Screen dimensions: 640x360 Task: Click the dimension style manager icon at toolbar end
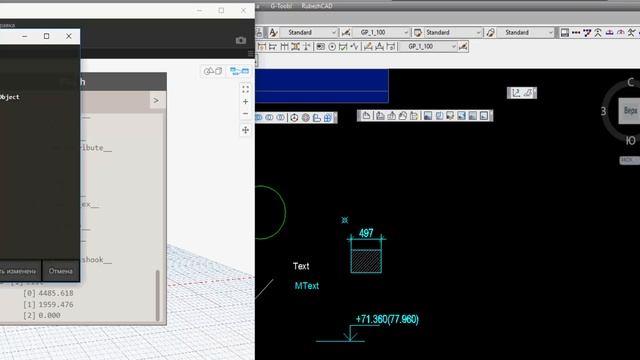[463, 47]
